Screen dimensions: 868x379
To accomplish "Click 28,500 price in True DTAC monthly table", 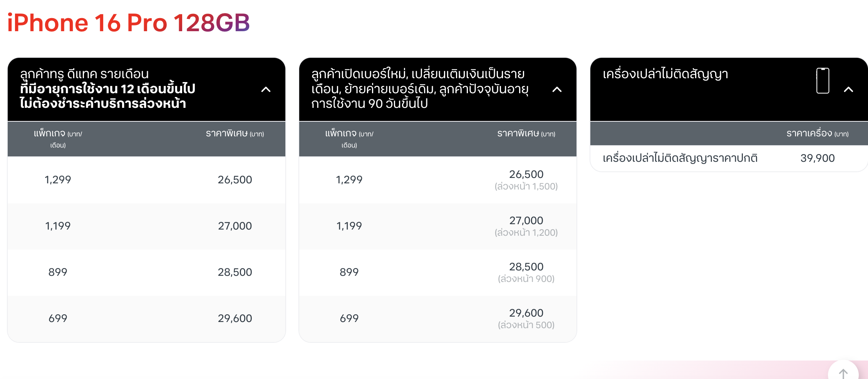I will click(235, 272).
